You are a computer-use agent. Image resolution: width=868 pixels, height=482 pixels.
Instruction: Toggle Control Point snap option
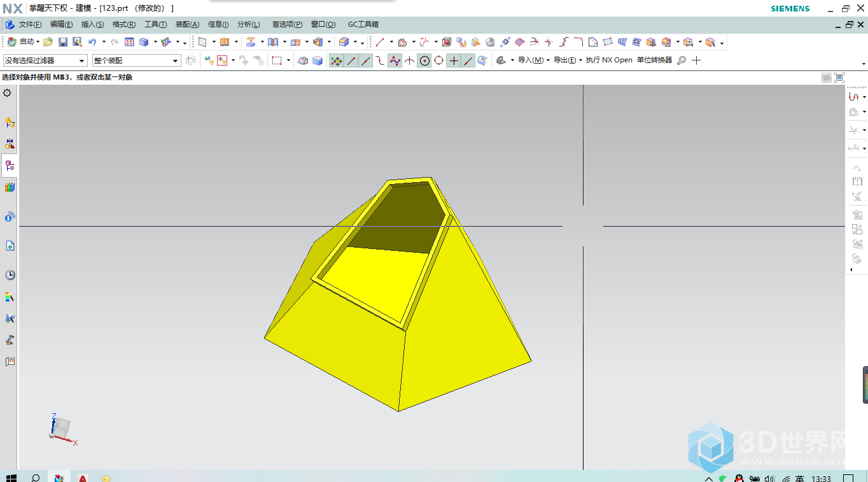tap(380, 60)
